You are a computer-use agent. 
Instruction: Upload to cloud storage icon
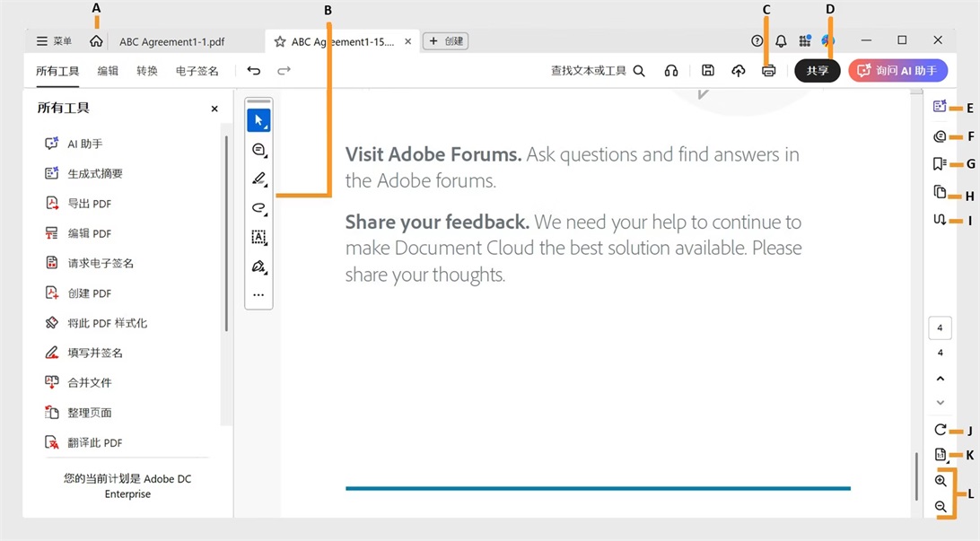pos(739,71)
